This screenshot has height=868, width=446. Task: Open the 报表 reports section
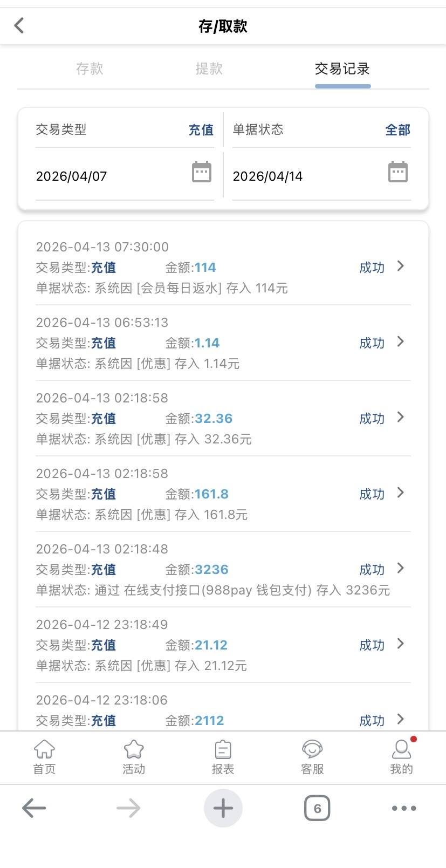[x=223, y=756]
